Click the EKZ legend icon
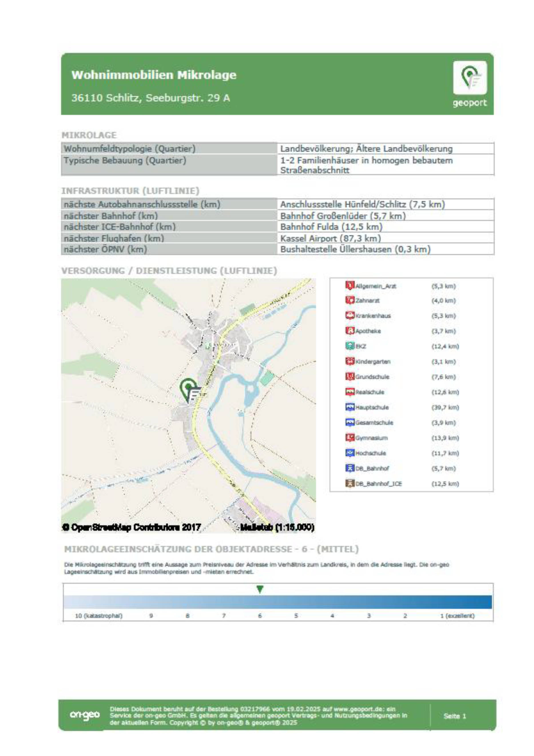Image resolution: width=534 pixels, height=756 pixels. tap(349, 346)
